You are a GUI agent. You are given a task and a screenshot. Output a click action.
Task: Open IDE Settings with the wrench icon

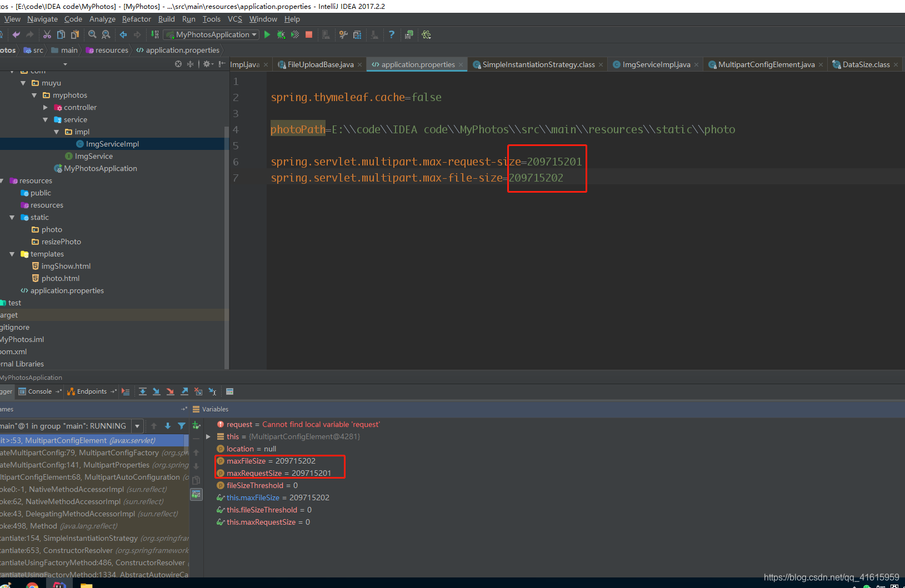click(344, 34)
